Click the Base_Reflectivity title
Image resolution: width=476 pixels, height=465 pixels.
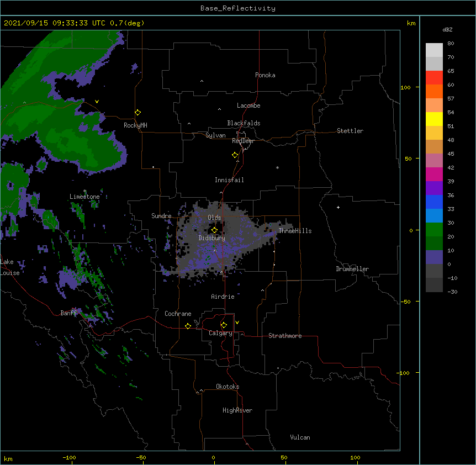[238, 8]
